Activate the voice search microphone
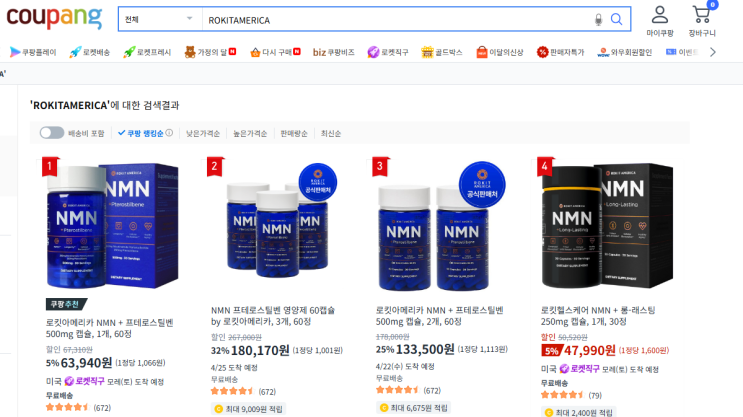This screenshot has width=743, height=417. (x=598, y=19)
